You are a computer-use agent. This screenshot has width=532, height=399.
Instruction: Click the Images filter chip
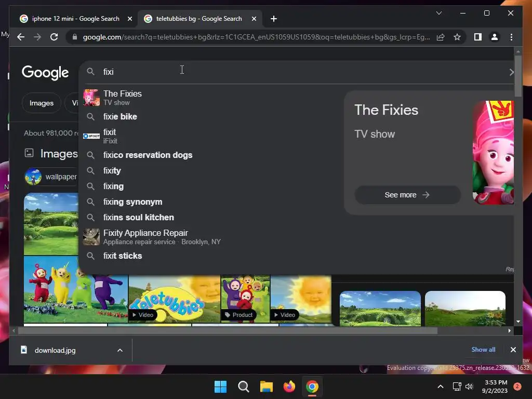click(x=42, y=103)
